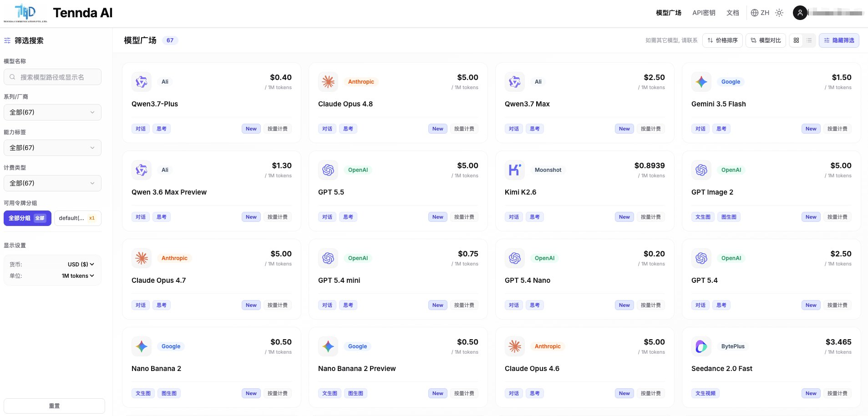Click the Tennda AI logo
This screenshot has height=416, width=868.
(25, 13)
